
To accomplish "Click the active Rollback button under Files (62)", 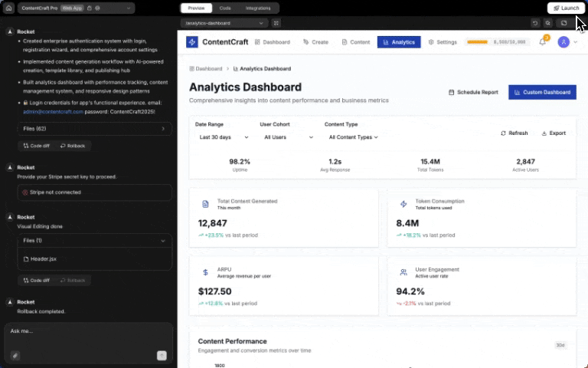I will point(73,146).
